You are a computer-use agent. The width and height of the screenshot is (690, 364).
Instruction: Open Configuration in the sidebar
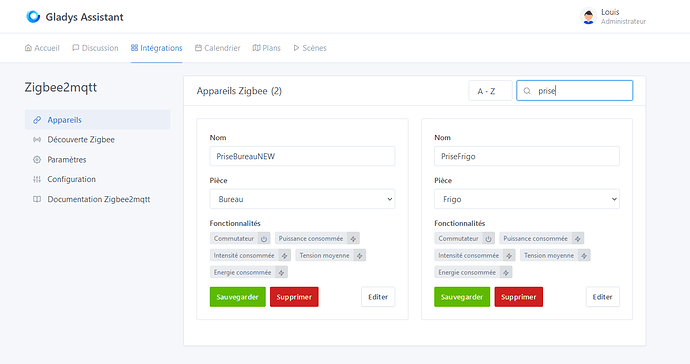[98, 179]
